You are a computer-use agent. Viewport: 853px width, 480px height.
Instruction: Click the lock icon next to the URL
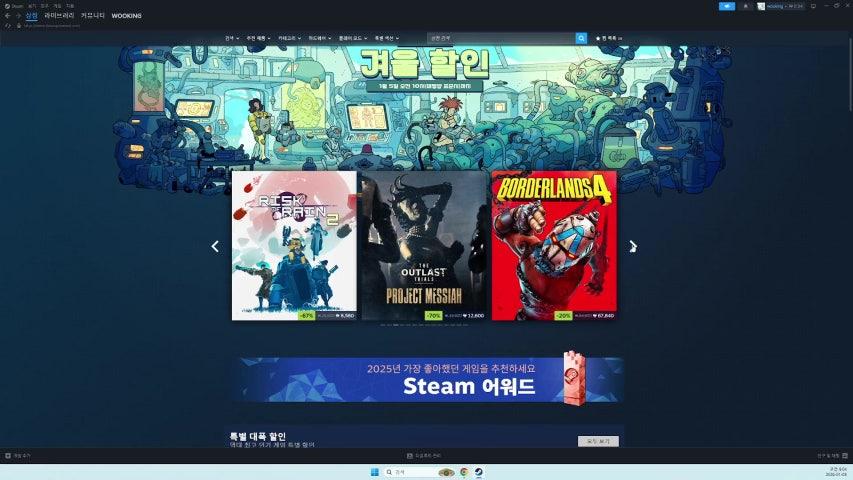point(19,26)
